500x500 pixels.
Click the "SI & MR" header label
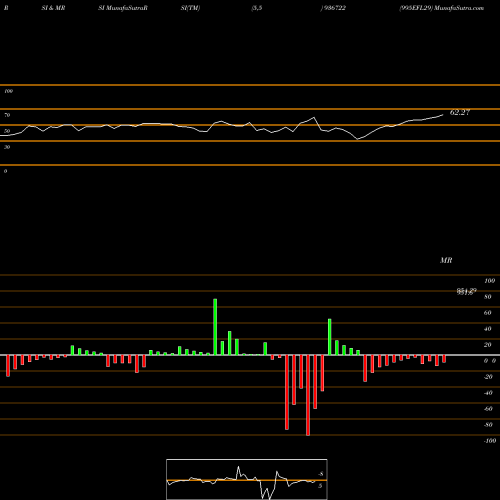(x=53, y=8)
